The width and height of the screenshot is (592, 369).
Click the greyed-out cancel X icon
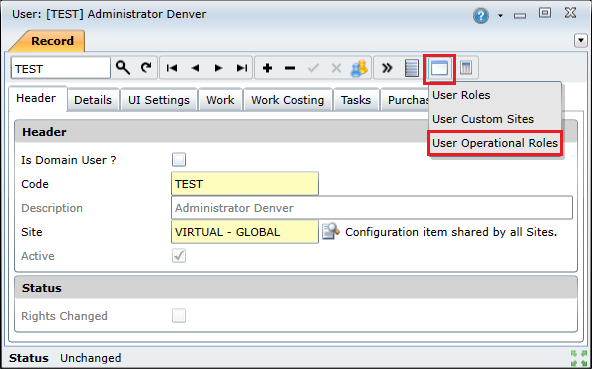336,68
